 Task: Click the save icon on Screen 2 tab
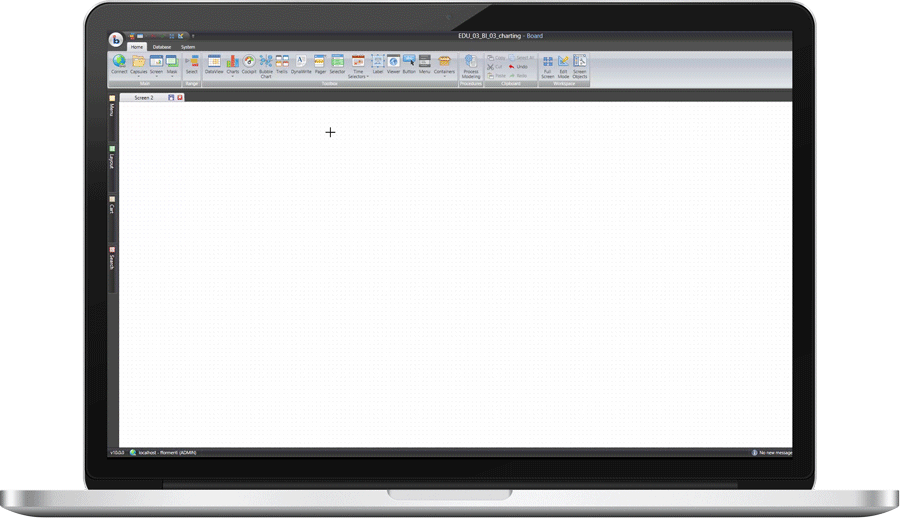pos(171,98)
